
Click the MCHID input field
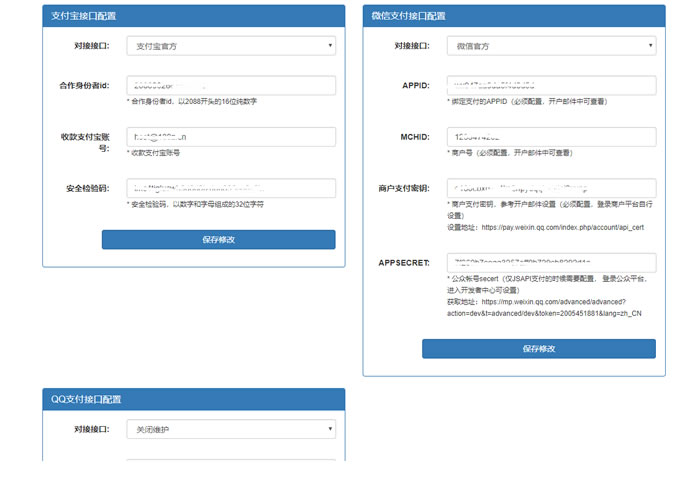551,137
